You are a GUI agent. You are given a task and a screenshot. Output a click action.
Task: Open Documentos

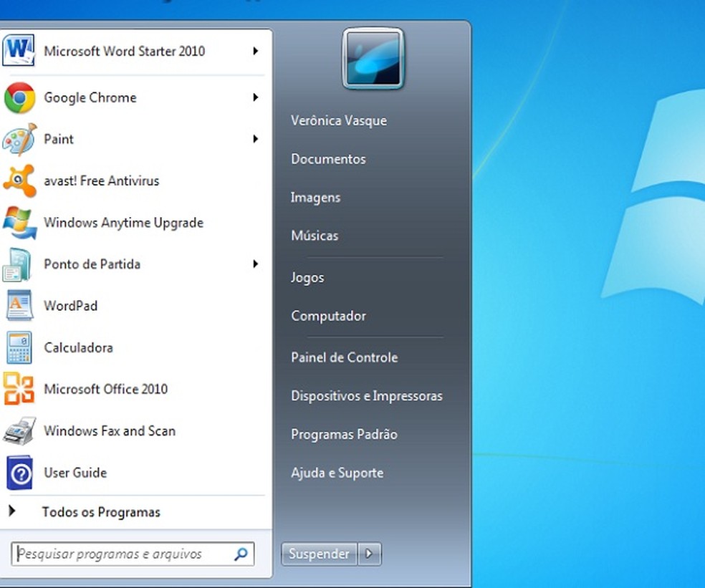pos(328,159)
